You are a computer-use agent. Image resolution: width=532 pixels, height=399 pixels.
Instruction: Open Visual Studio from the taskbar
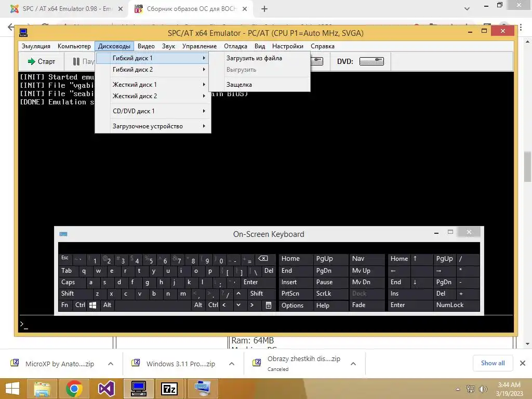[106, 389]
